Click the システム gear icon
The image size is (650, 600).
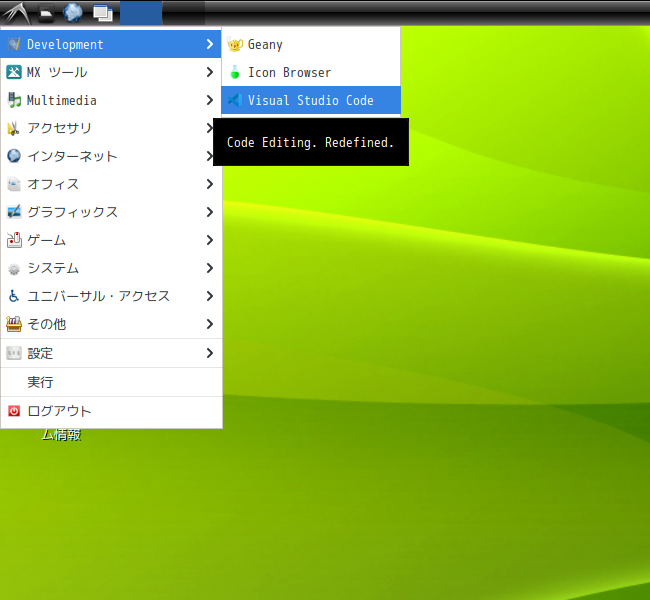point(14,269)
